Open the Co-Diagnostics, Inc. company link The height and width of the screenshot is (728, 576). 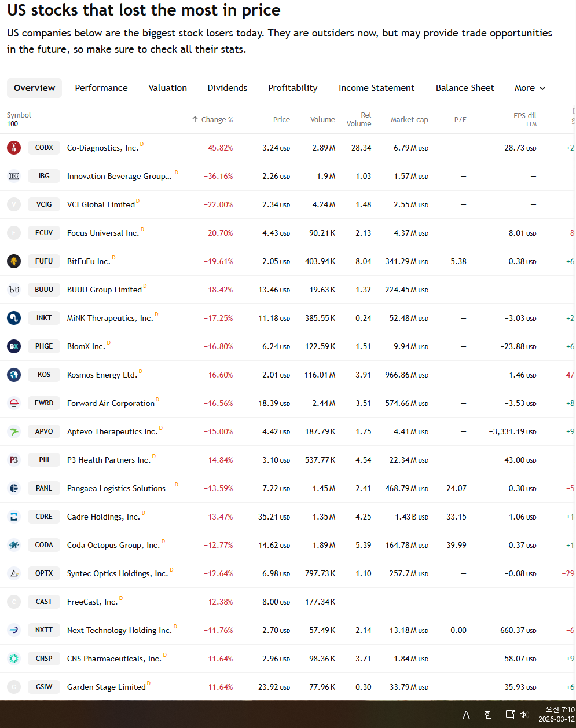tap(102, 148)
